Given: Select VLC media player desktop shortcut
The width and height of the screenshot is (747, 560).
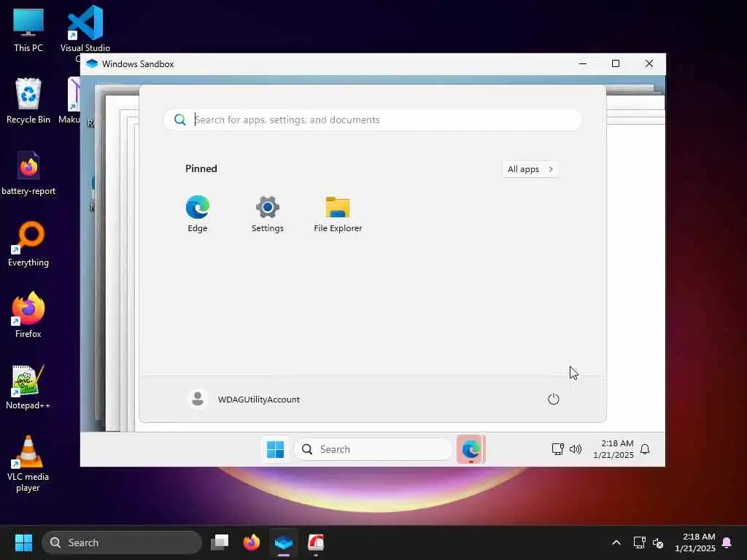Looking at the screenshot, I should tap(28, 463).
